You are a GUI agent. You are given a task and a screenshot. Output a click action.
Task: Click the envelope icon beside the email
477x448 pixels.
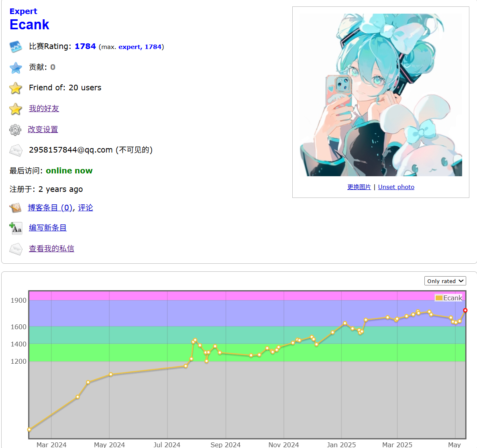(x=16, y=150)
